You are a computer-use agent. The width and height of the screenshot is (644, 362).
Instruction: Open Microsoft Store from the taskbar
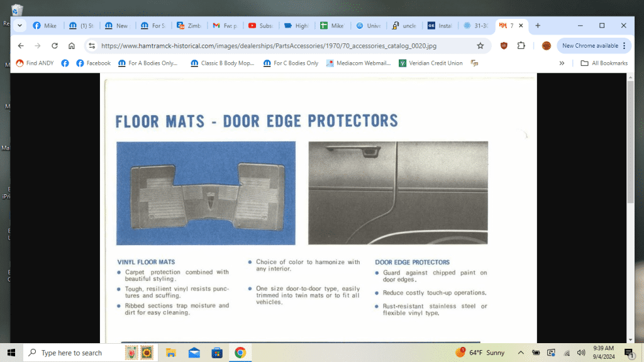pyautogui.click(x=216, y=353)
